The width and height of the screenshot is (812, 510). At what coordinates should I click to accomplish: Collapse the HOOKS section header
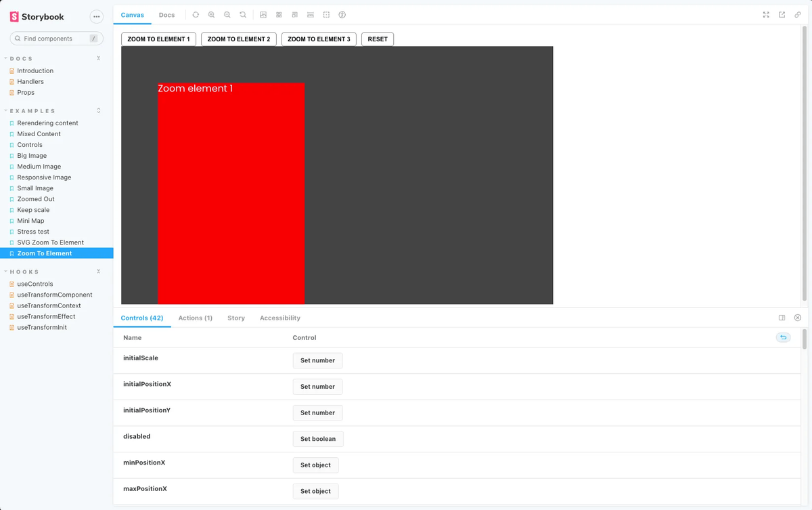[x=24, y=272]
